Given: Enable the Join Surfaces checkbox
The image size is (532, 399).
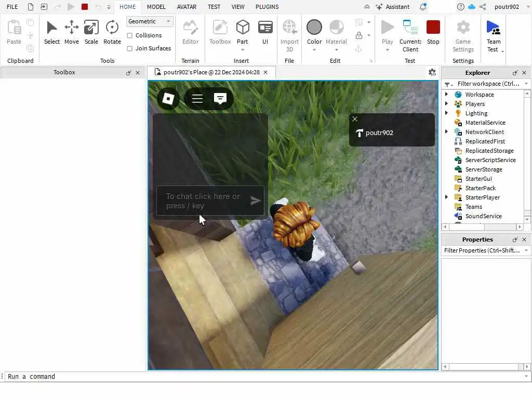Looking at the screenshot, I should [x=129, y=48].
